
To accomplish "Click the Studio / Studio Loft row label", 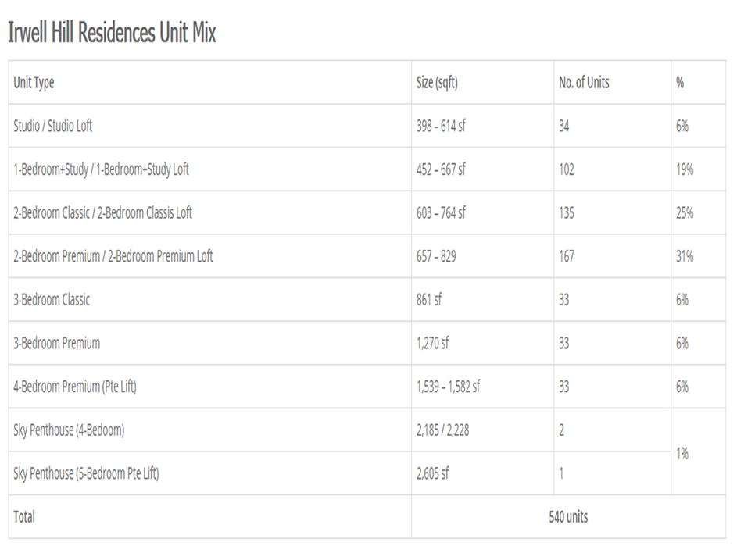I will point(52,126).
